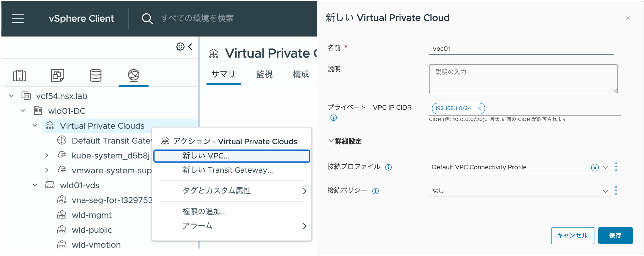This screenshot has width=644, height=256.
Task: Click into the 説明 description textarea
Action: [x=523, y=79]
